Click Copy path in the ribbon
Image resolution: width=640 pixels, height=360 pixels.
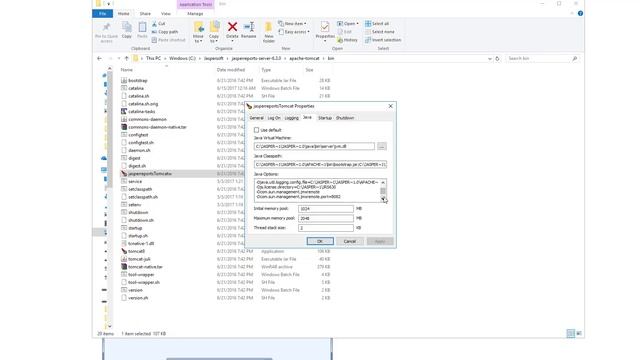tap(165, 32)
